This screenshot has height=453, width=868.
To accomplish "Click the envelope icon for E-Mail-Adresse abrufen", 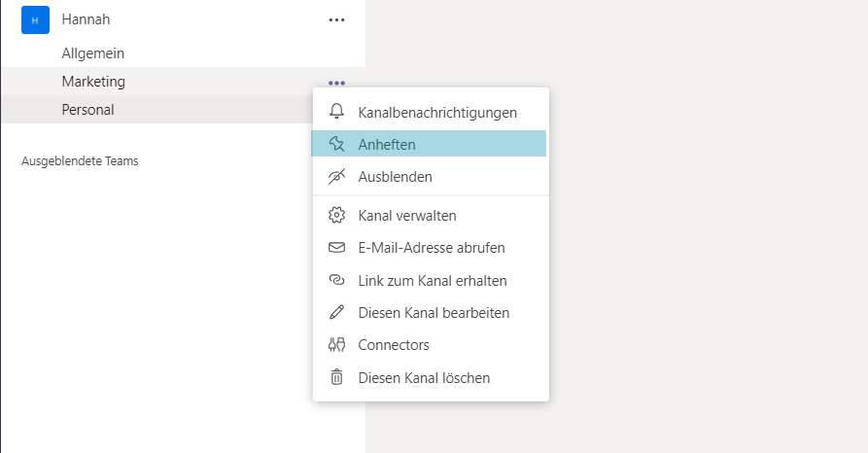I will coord(336,247).
